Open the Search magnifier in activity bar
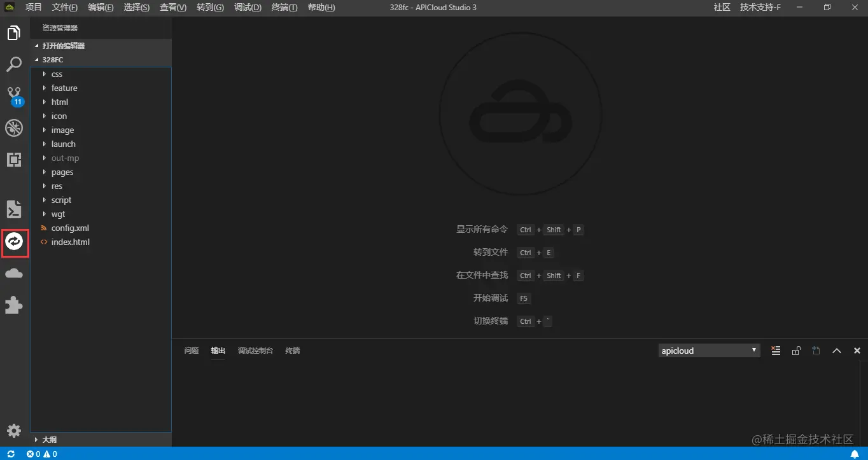868x460 pixels. 14,64
